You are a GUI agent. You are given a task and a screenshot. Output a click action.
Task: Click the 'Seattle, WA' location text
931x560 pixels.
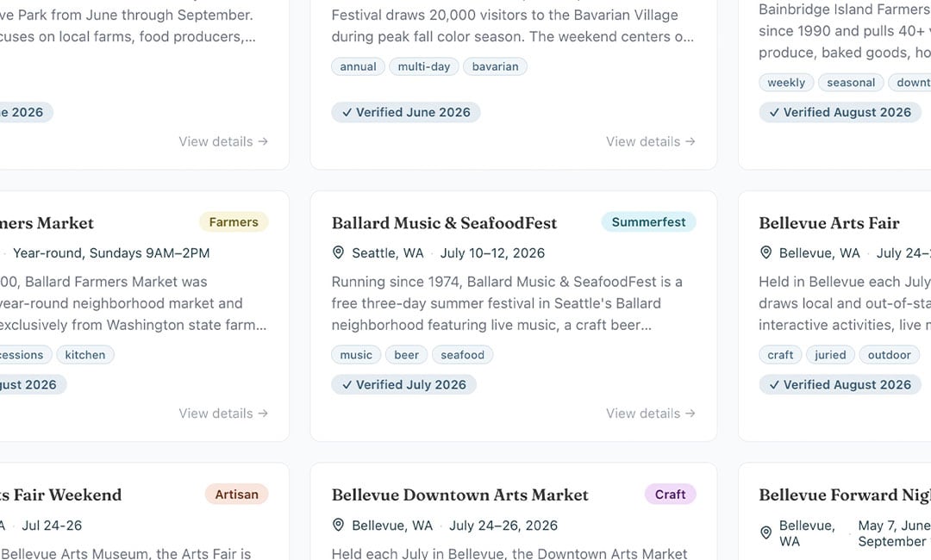point(388,253)
